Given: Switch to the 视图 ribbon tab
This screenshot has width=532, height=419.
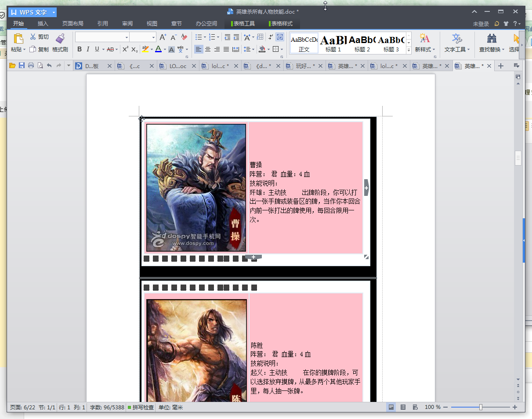Looking at the screenshot, I should 152,24.
